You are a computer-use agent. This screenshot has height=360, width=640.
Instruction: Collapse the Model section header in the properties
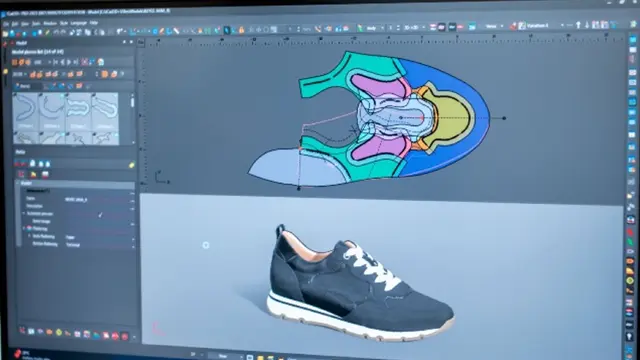pos(18,183)
